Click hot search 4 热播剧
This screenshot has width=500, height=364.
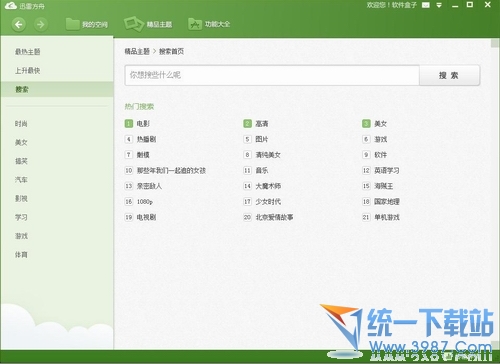[140, 139]
